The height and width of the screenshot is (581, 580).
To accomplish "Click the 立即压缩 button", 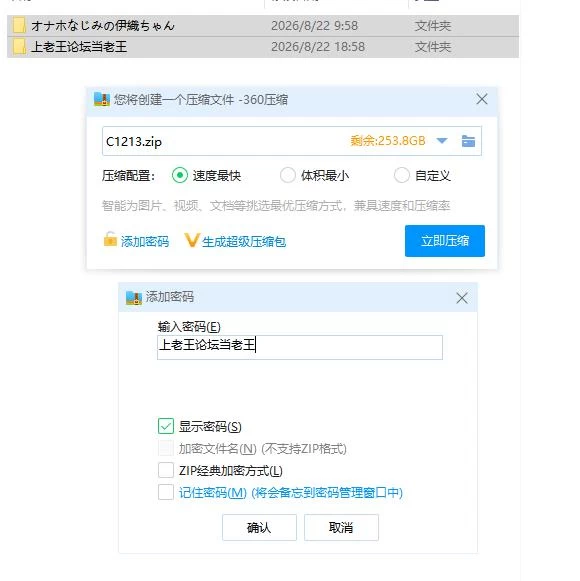I will coord(445,241).
